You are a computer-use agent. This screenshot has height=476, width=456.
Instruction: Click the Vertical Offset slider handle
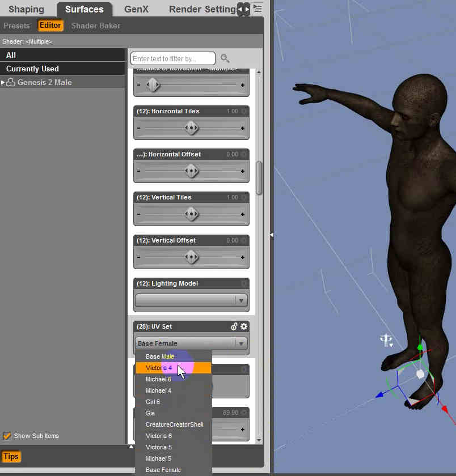[x=191, y=257]
